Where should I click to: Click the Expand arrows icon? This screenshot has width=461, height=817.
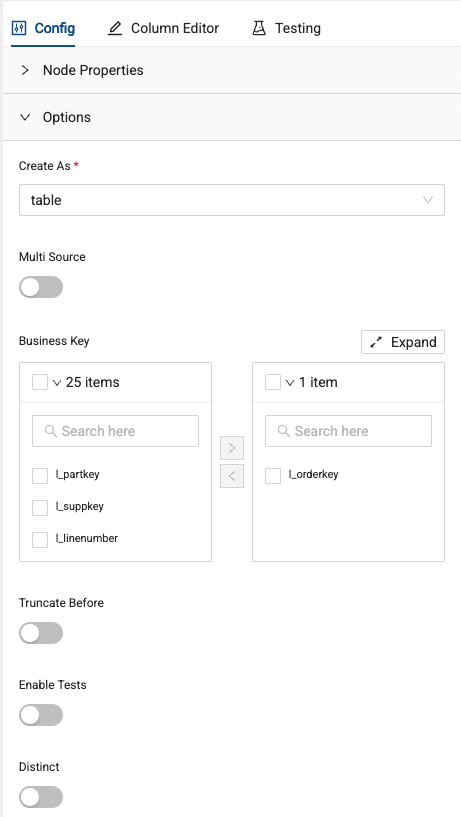click(x=376, y=342)
